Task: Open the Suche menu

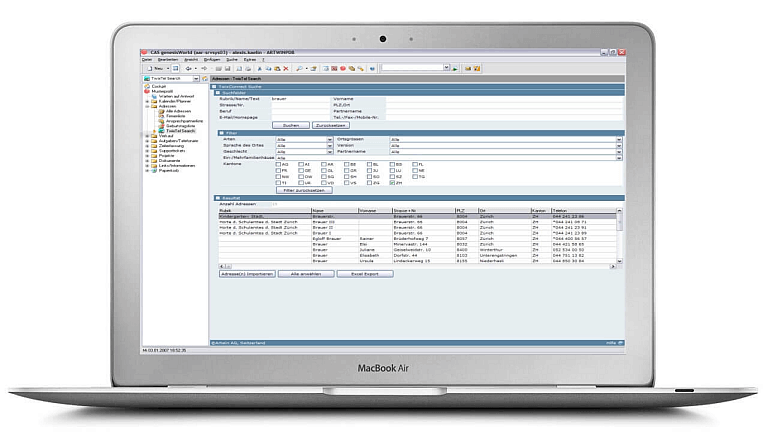Action: 232,60
